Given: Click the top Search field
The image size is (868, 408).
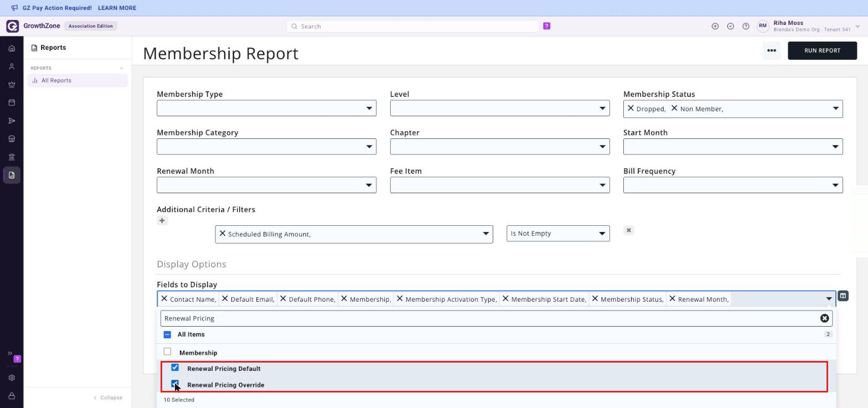Looking at the screenshot, I should click(412, 26).
